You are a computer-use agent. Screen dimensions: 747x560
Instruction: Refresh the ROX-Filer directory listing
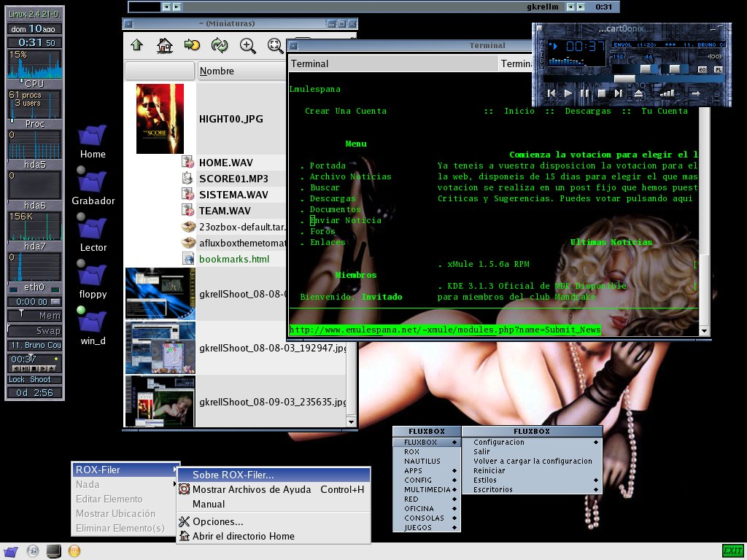point(220,46)
